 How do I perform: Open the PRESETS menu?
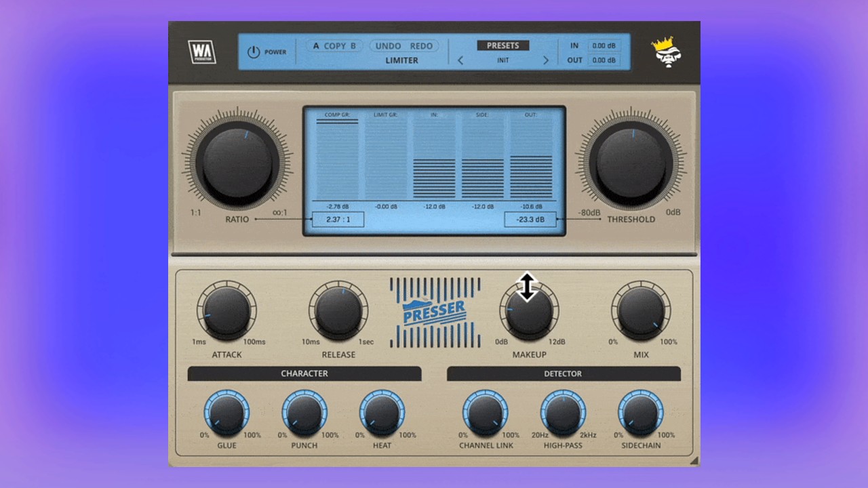tap(503, 45)
